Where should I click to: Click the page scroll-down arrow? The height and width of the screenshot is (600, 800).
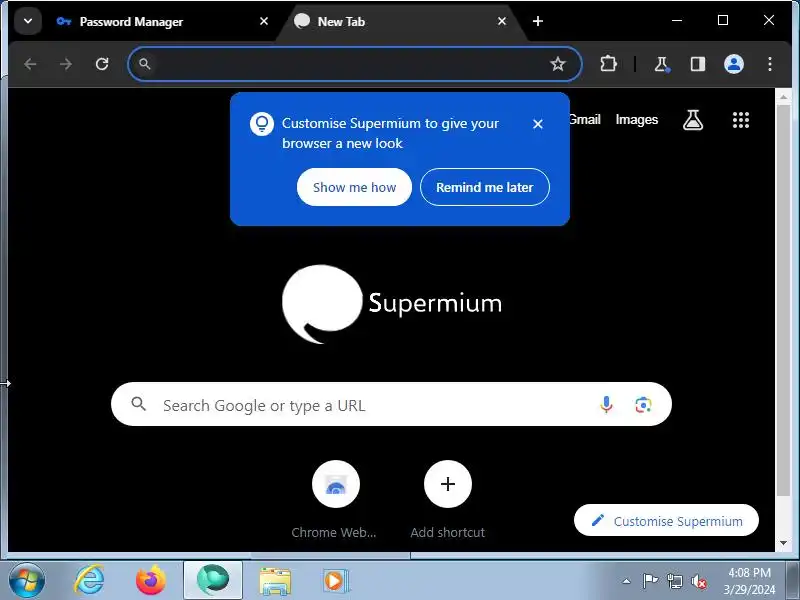(783, 543)
